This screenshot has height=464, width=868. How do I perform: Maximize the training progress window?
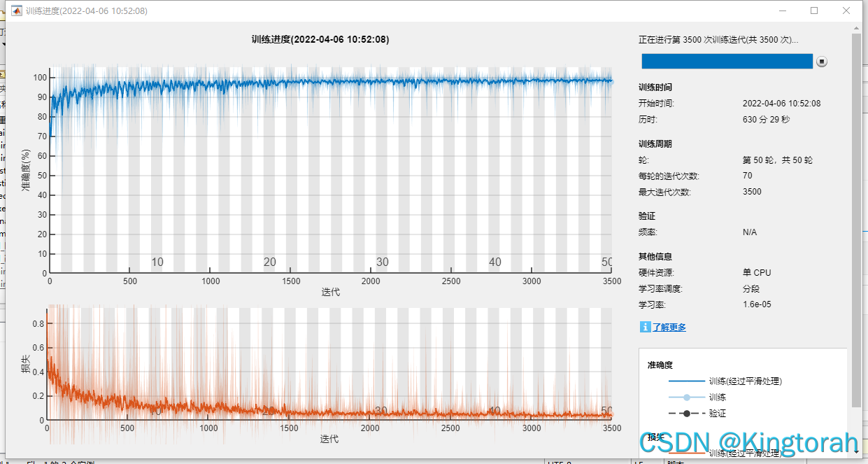point(814,10)
